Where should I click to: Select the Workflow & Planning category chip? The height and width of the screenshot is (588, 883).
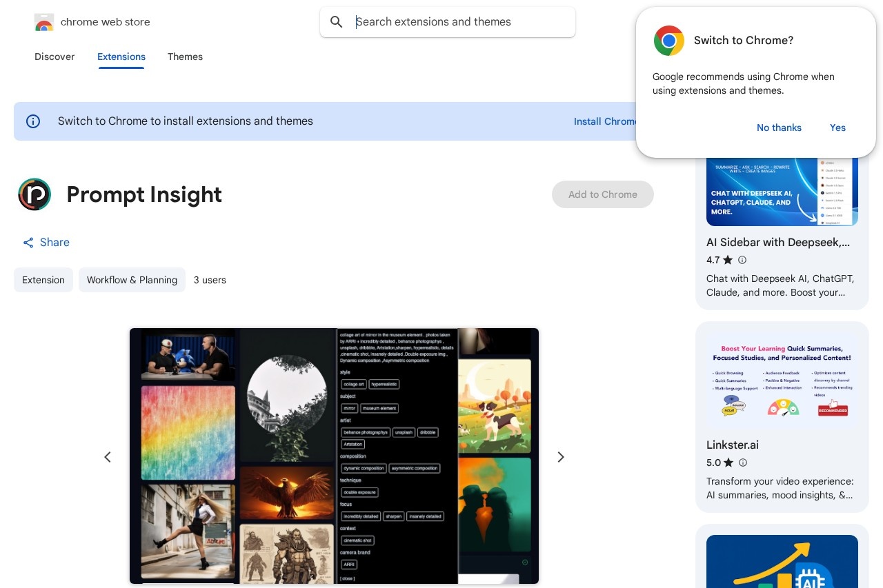click(132, 280)
